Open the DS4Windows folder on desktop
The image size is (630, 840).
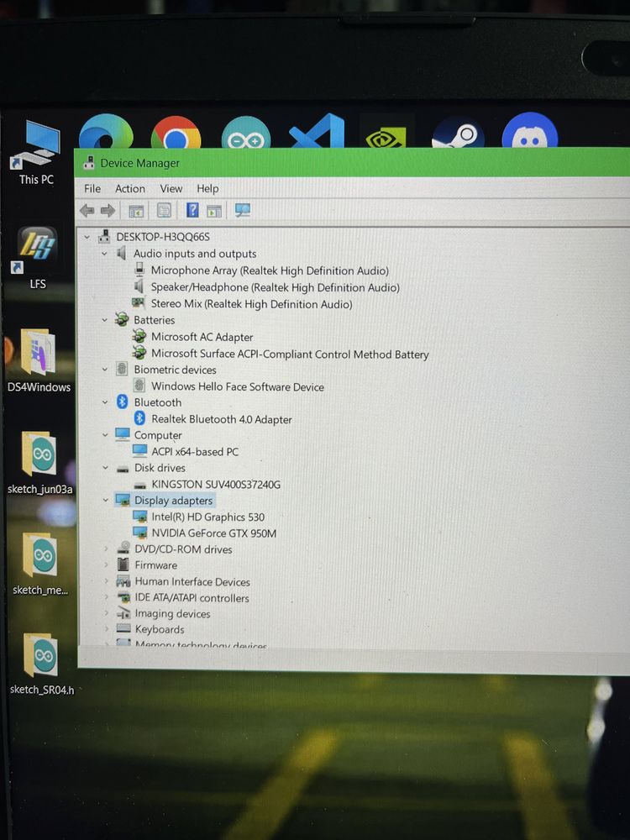click(x=39, y=360)
